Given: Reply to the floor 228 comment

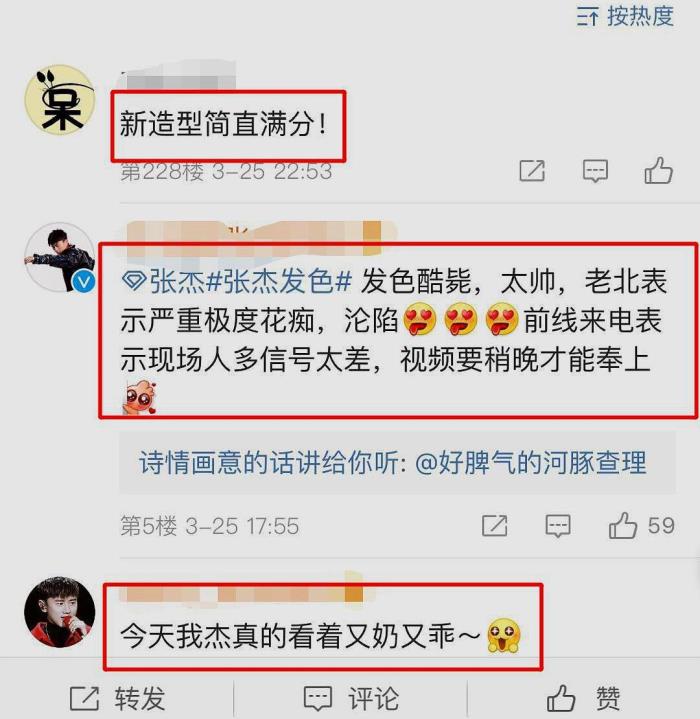Looking at the screenshot, I should point(595,171).
